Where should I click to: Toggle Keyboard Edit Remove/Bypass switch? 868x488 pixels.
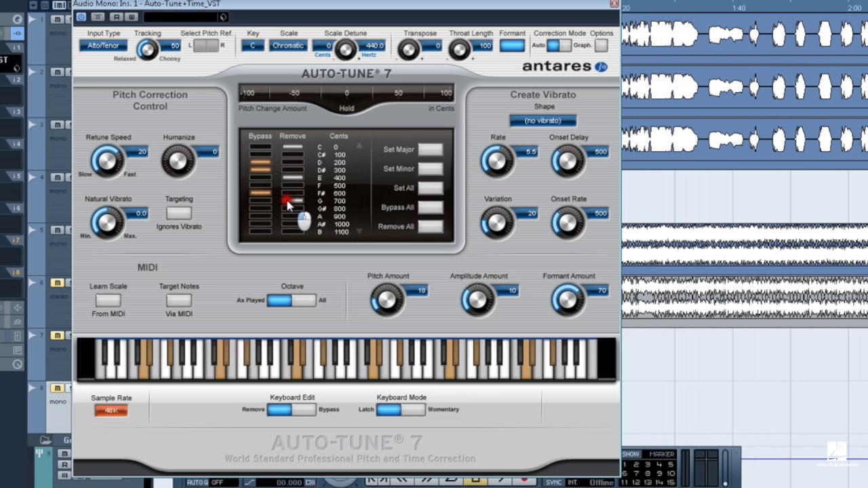pyautogui.click(x=291, y=409)
